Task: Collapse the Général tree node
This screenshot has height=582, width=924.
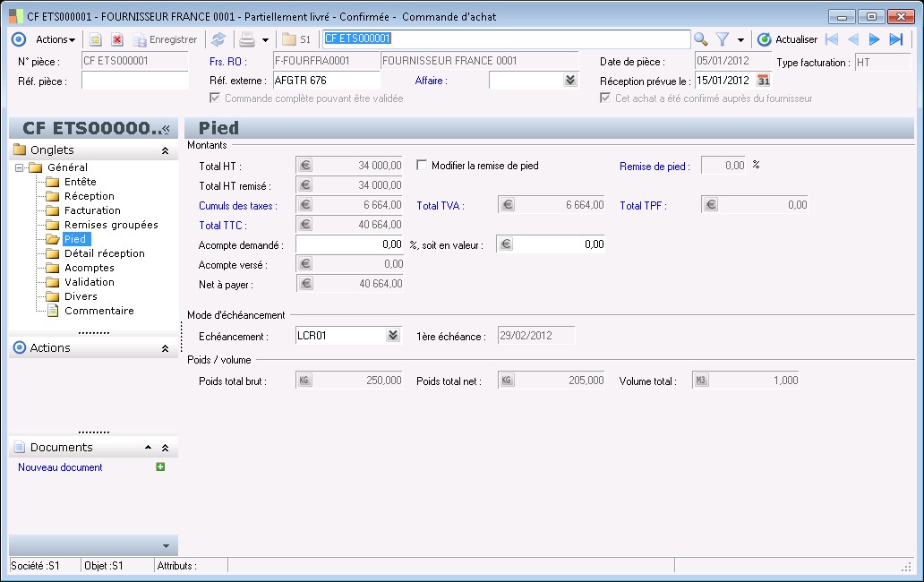Action: tap(20, 168)
